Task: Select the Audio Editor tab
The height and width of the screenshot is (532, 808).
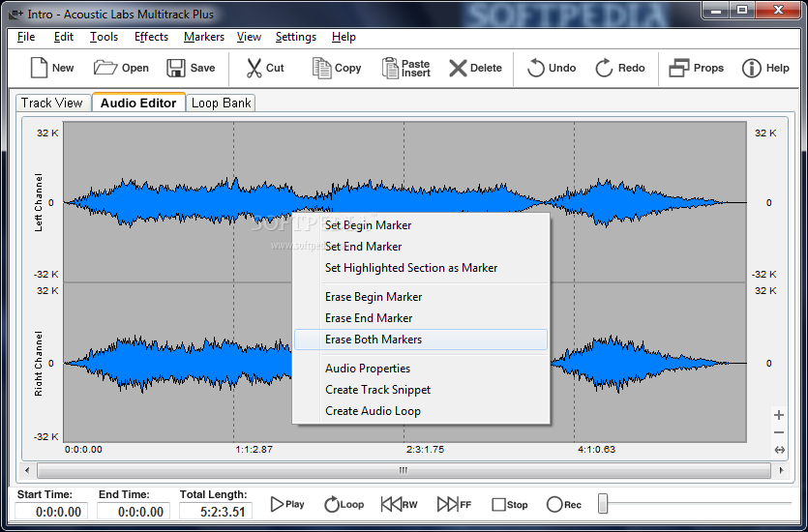Action: point(138,103)
